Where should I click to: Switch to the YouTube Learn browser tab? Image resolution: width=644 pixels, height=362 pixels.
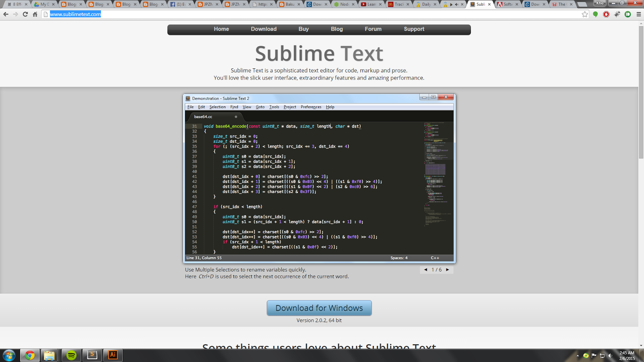point(371,4)
